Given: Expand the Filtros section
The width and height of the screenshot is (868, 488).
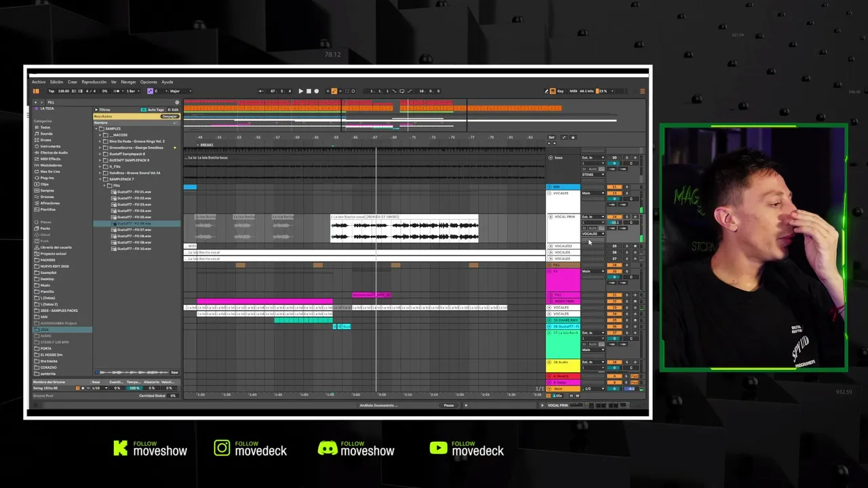Looking at the screenshot, I should click(x=102, y=109).
